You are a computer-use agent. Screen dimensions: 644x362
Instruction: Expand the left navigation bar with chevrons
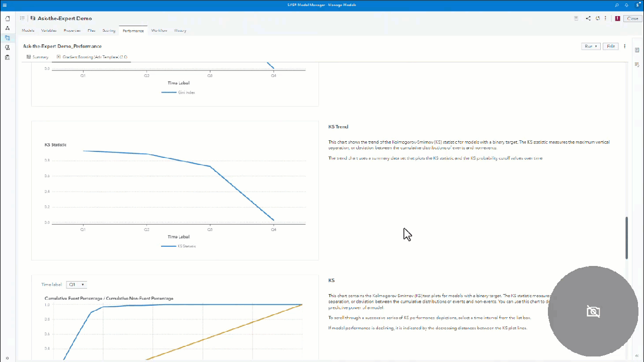(x=7, y=358)
